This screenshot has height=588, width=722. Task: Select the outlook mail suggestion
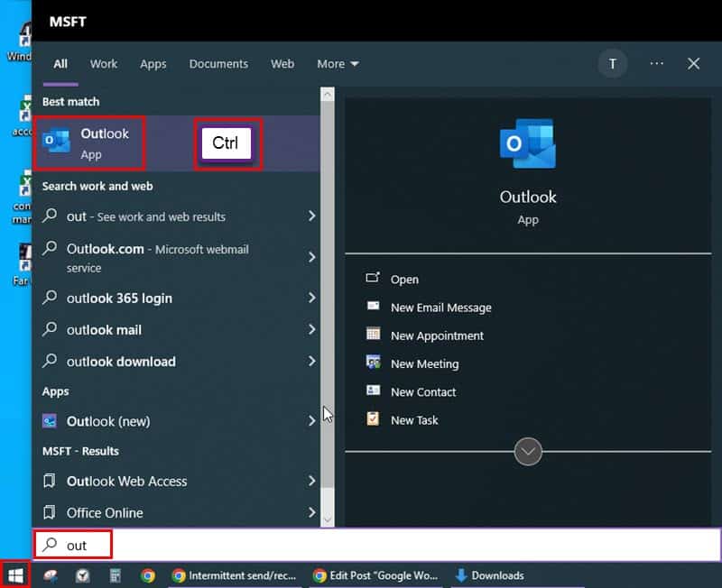click(176, 329)
